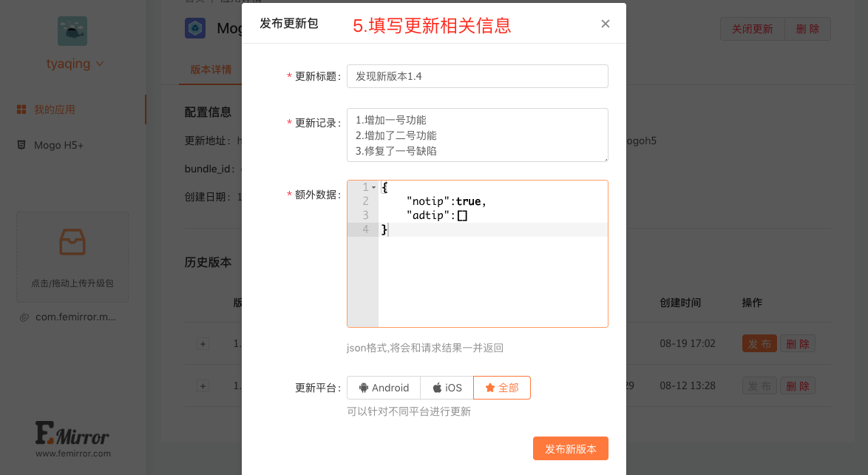Viewport: 868px width, 475px height.
Task: Open Mogo H5+ in the sidebar
Action: [58, 145]
